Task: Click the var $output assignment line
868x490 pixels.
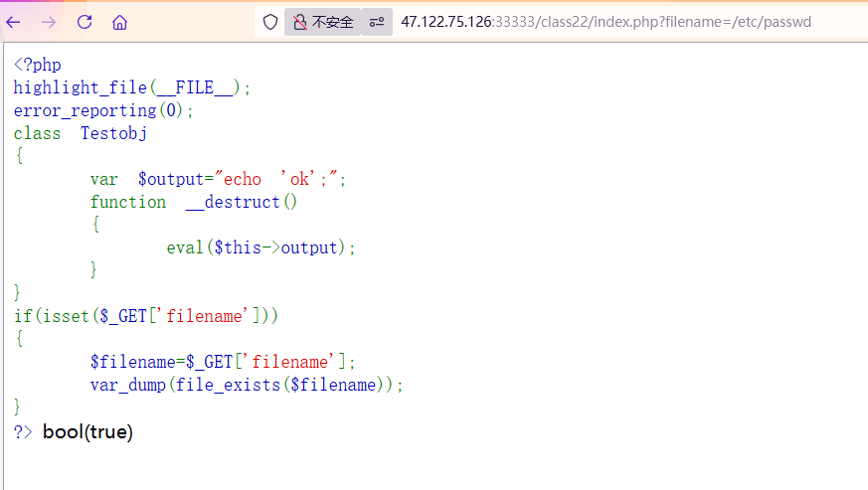Action: coord(218,179)
